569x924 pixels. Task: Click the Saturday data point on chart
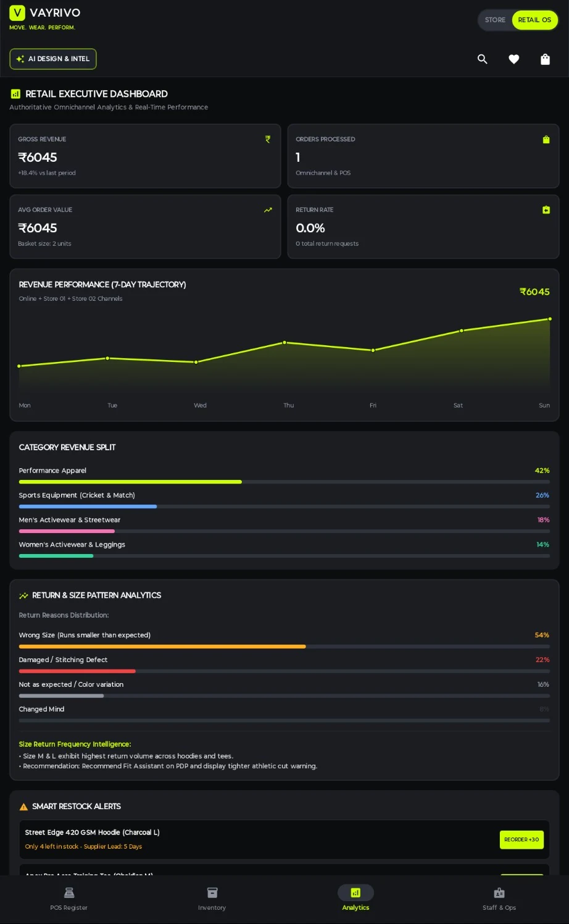tap(461, 330)
